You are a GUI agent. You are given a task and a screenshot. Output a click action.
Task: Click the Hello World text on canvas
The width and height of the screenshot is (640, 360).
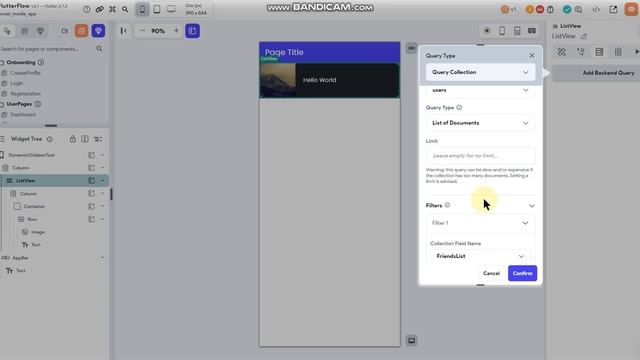click(320, 80)
